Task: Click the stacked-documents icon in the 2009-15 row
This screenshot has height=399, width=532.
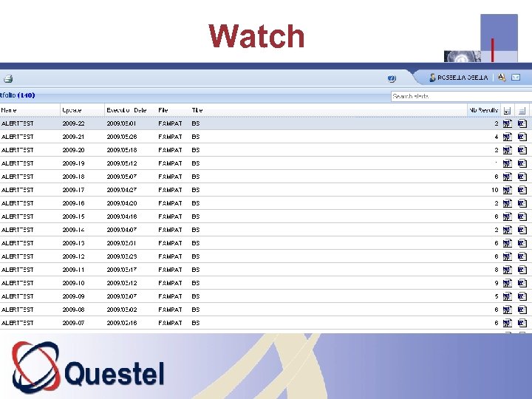Action: [522, 216]
